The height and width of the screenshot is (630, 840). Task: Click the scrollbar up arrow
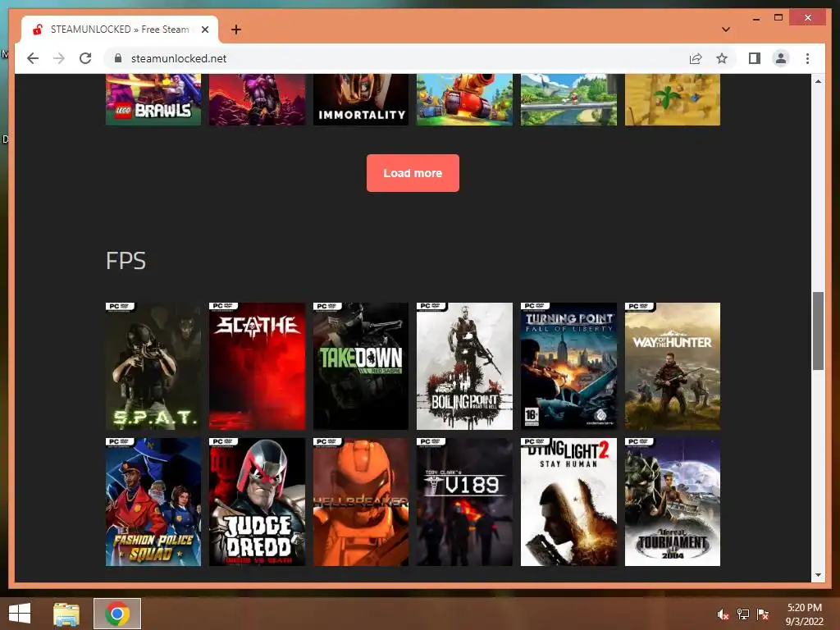(x=818, y=81)
